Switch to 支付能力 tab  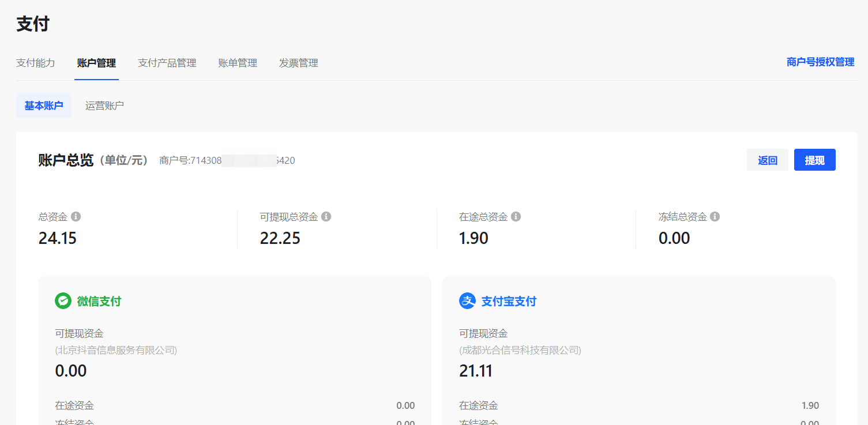tap(36, 63)
